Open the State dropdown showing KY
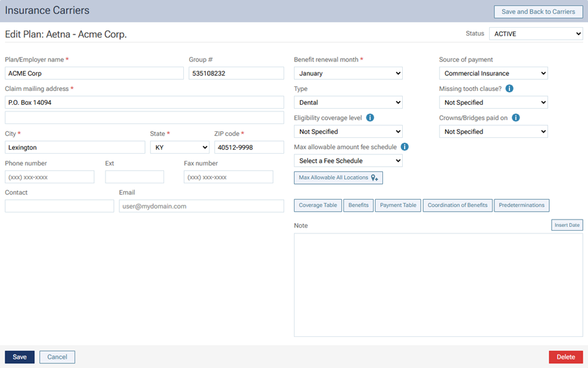This screenshot has width=588, height=368. pos(179,148)
